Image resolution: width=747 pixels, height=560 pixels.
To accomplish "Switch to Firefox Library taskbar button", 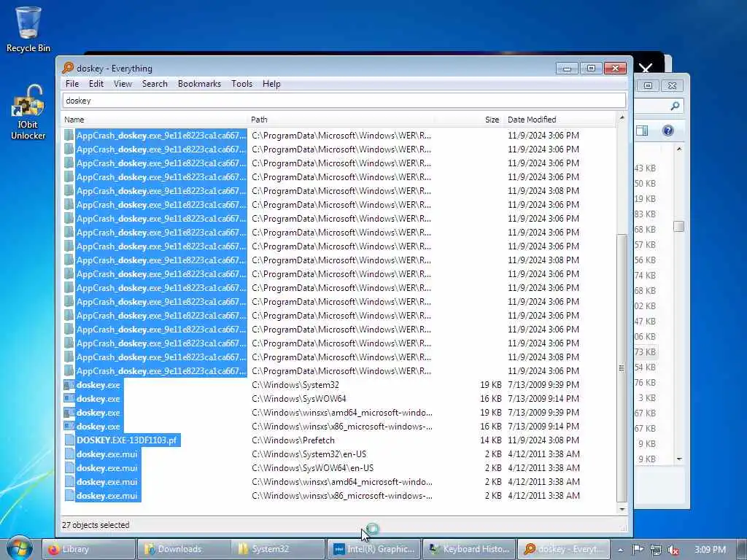I will click(88, 549).
